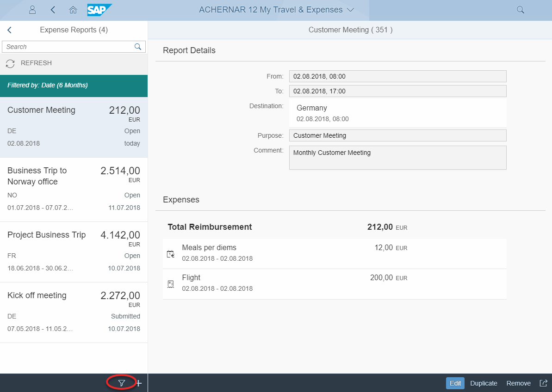Click the Report Details heading
The width and height of the screenshot is (552, 392).
pos(189,51)
